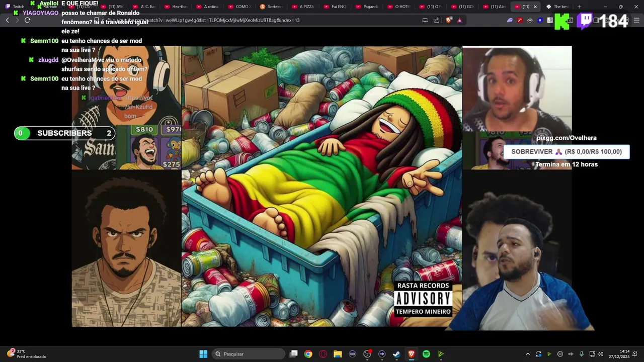Viewport: 644px width, 362px height.
Task: Open Opera browser from taskbar
Action: click(323, 354)
